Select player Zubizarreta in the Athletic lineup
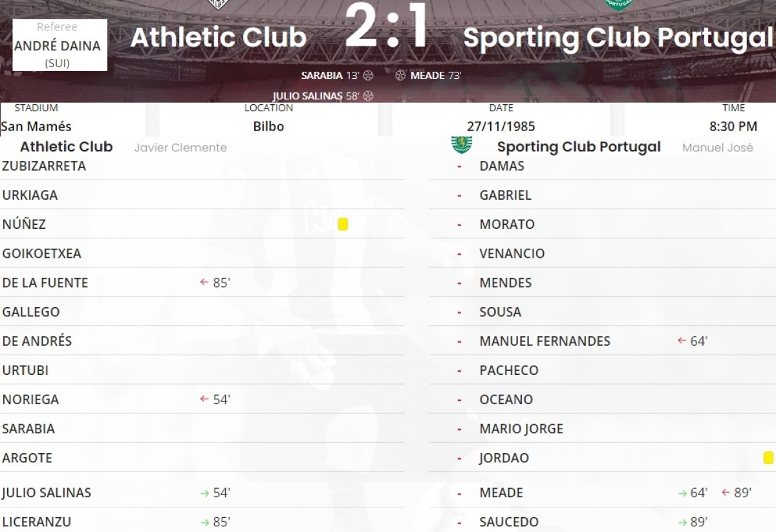The image size is (776, 532). [x=44, y=165]
